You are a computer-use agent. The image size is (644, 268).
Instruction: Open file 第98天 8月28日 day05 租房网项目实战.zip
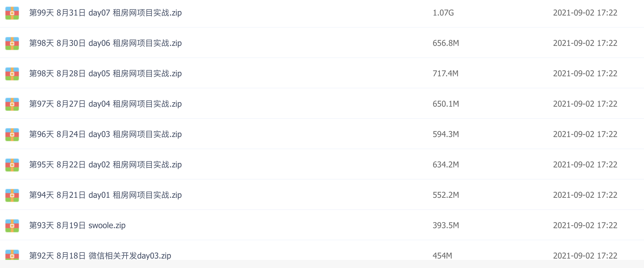click(x=105, y=74)
